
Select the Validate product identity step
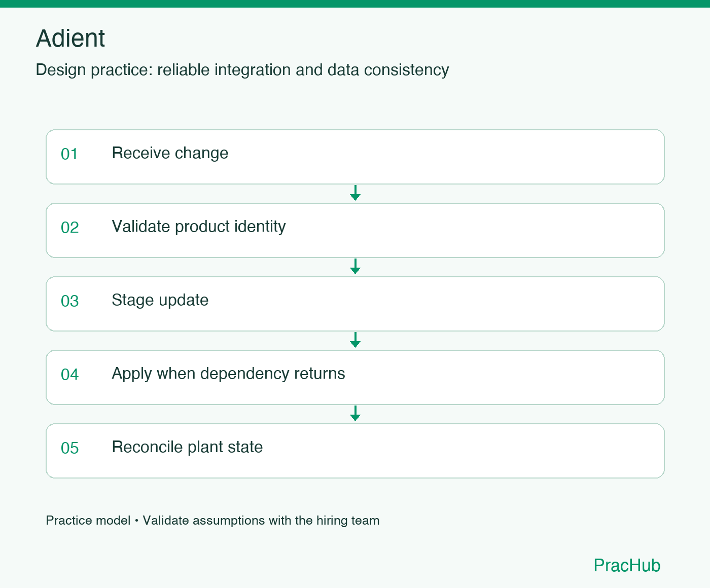click(x=355, y=230)
